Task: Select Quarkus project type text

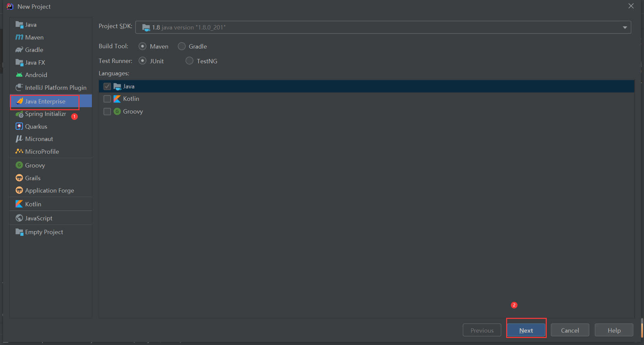Action: [36, 127]
